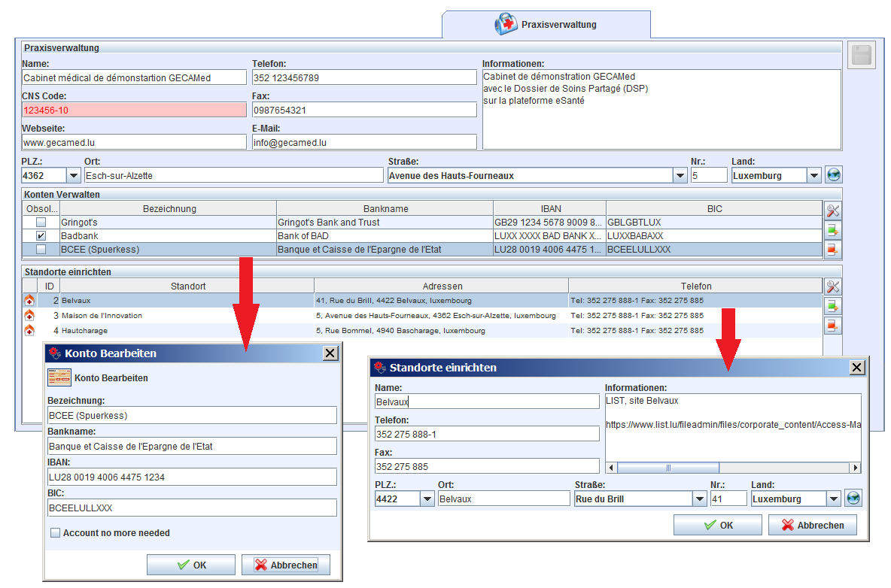This screenshot has height=588, width=891.
Task: Click the green add icon in Konten Verwalten
Action: [832, 230]
